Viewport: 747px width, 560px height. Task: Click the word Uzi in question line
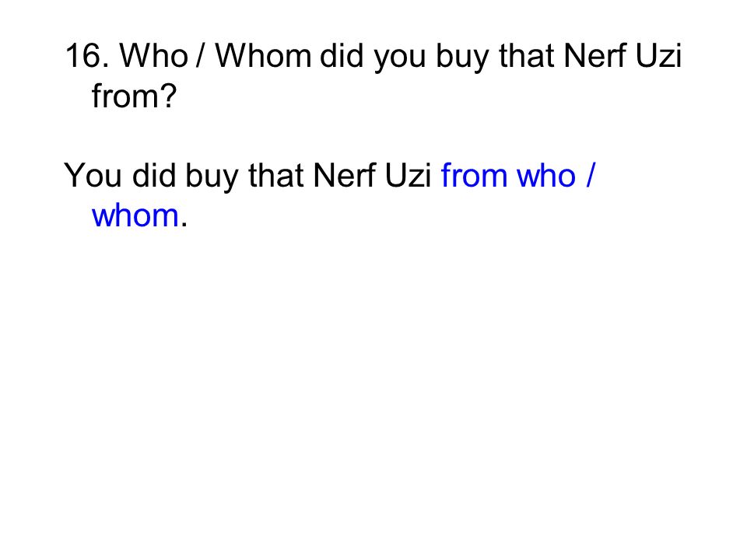[658, 56]
